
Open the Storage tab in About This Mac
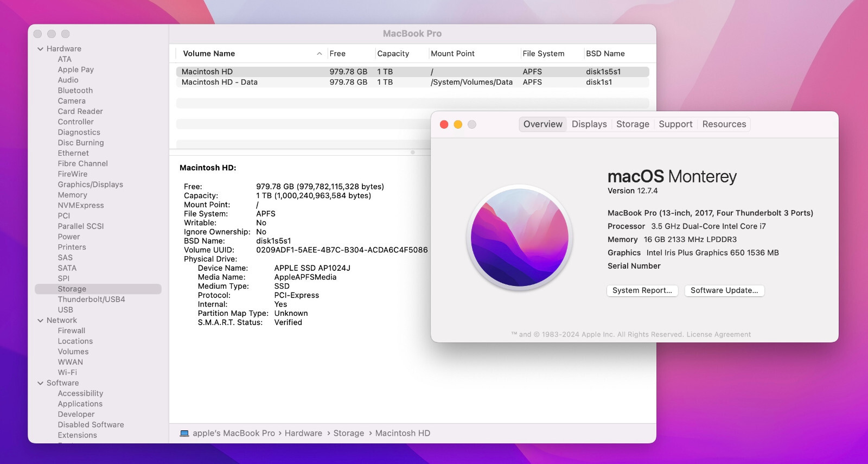pyautogui.click(x=633, y=124)
